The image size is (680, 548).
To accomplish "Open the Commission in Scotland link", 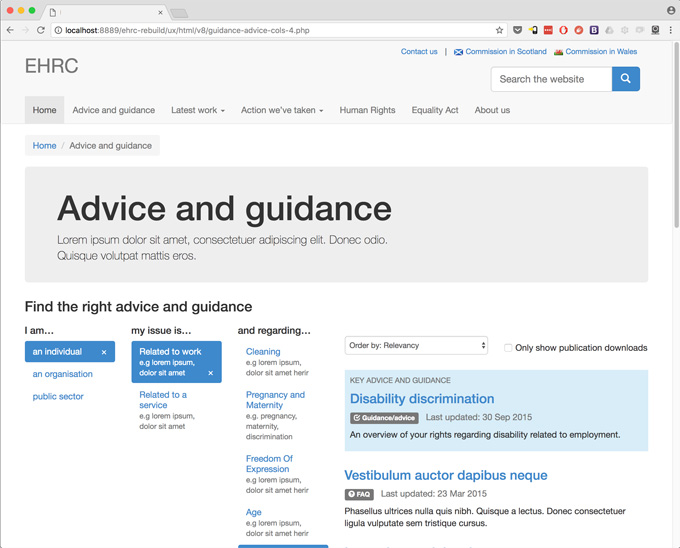I will pos(506,52).
